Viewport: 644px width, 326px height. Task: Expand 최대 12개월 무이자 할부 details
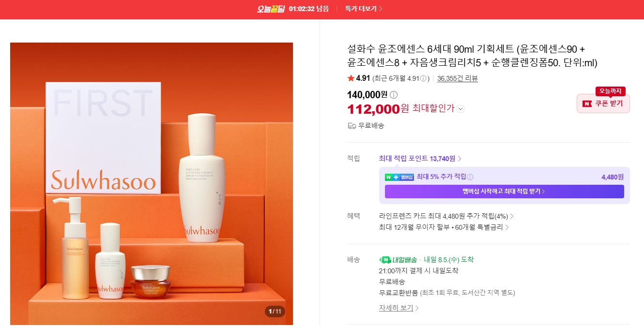[444, 227]
